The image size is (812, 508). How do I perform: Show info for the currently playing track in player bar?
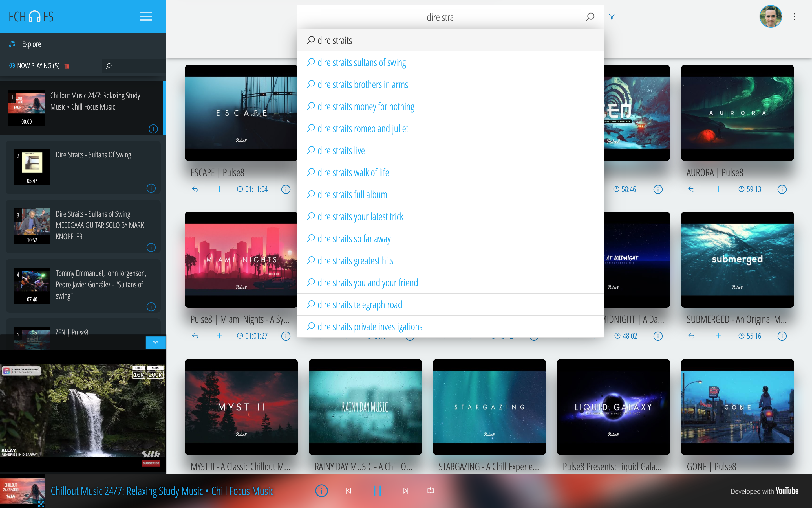tap(321, 491)
